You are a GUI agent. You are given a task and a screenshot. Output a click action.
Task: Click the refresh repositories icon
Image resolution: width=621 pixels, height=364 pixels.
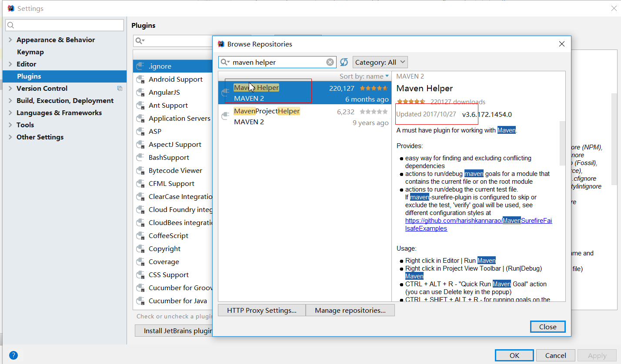tap(344, 62)
